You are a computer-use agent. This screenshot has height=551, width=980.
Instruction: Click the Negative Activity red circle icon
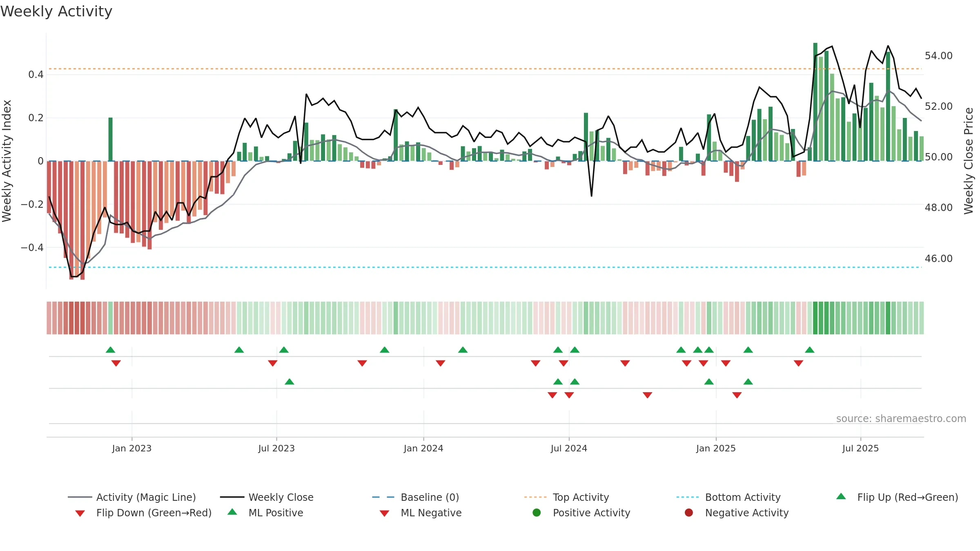689,513
